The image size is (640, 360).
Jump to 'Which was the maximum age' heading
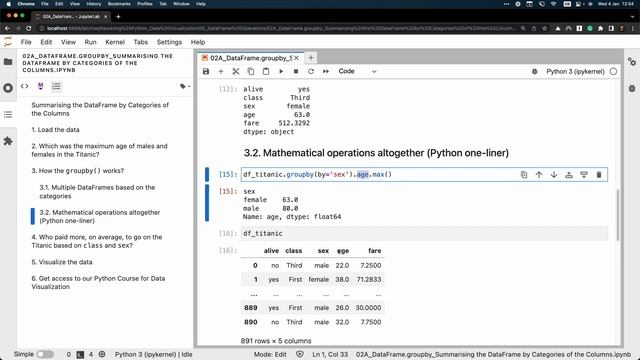[99, 150]
